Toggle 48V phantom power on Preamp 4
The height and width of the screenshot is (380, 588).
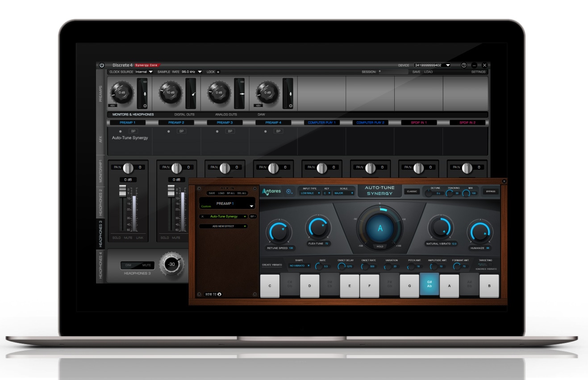[258, 106]
